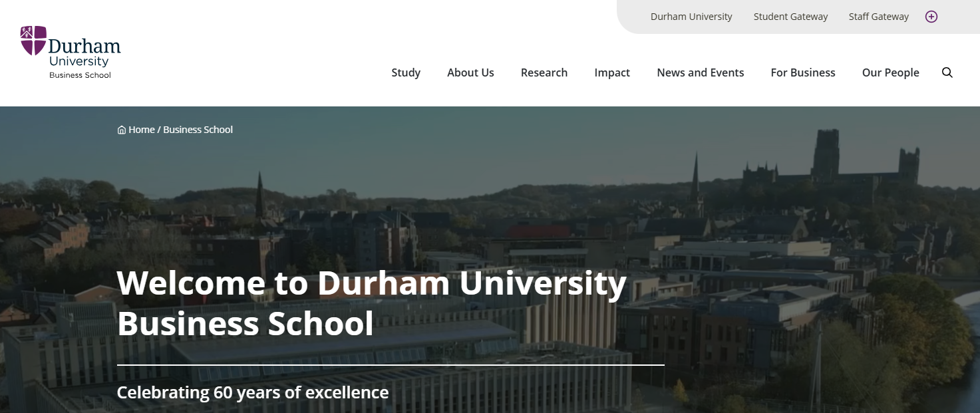Click the Business School breadcrumb entry
Viewport: 980px width, 413px height.
coord(198,130)
